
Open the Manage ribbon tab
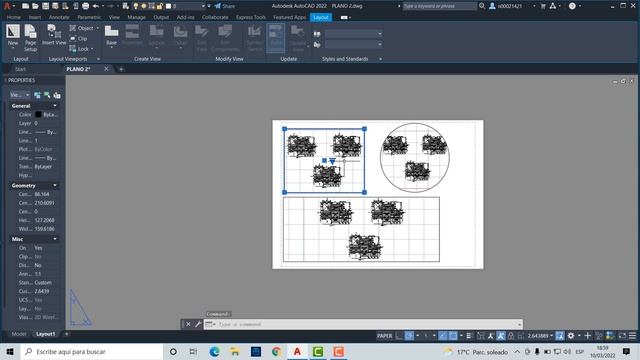136,17
